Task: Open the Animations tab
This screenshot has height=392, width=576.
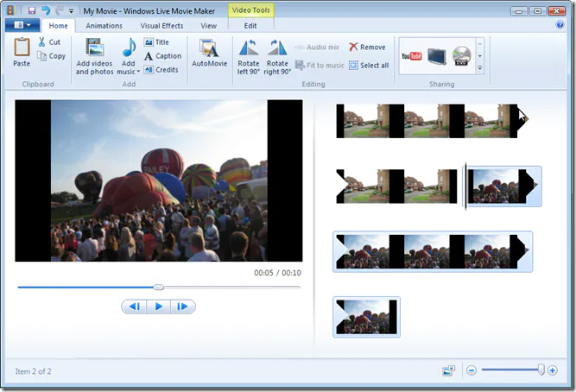Action: coord(104,26)
